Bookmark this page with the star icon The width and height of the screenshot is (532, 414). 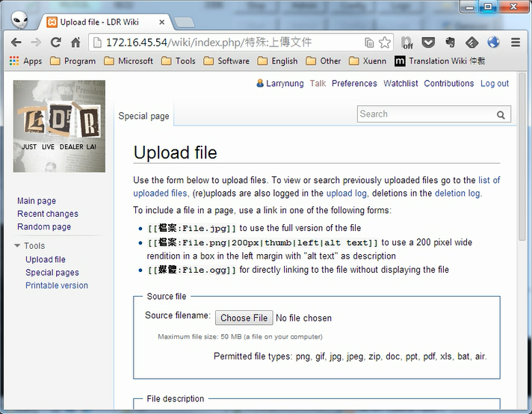[x=384, y=43]
